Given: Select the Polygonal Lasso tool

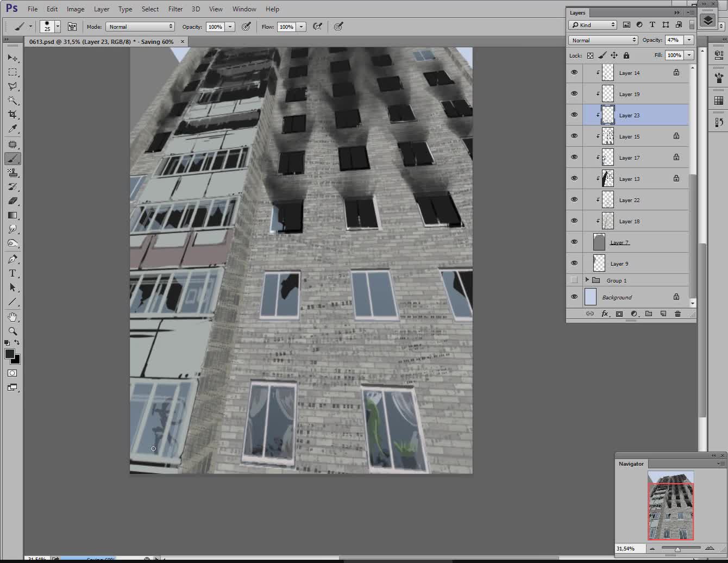Looking at the screenshot, I should pyautogui.click(x=12, y=86).
